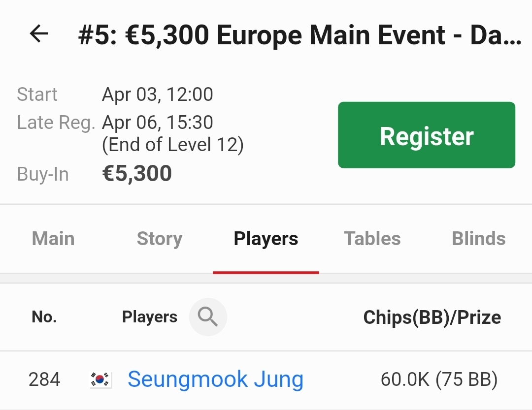
Task: Click the bold €5,300 buy-in amount
Action: (137, 174)
